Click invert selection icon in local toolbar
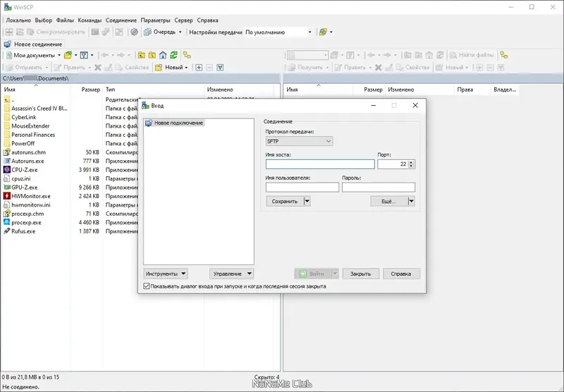 pyautogui.click(x=220, y=68)
